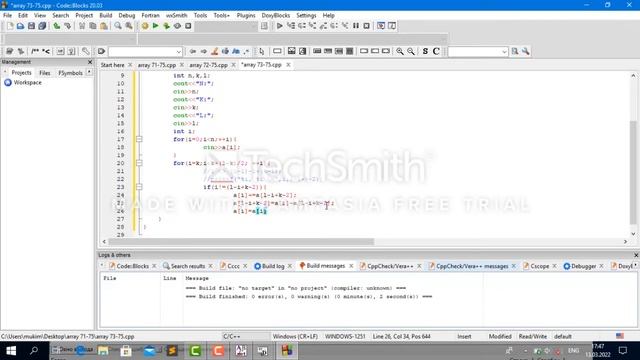Click the Open file toolbar icon
Image resolution: width=640 pixels, height=360 pixels.
20,26
